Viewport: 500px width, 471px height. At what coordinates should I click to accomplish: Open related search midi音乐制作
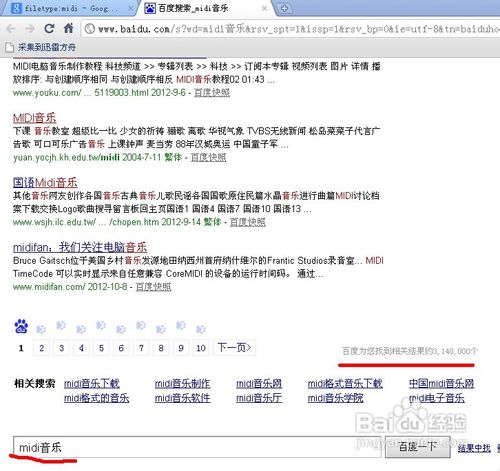click(182, 383)
